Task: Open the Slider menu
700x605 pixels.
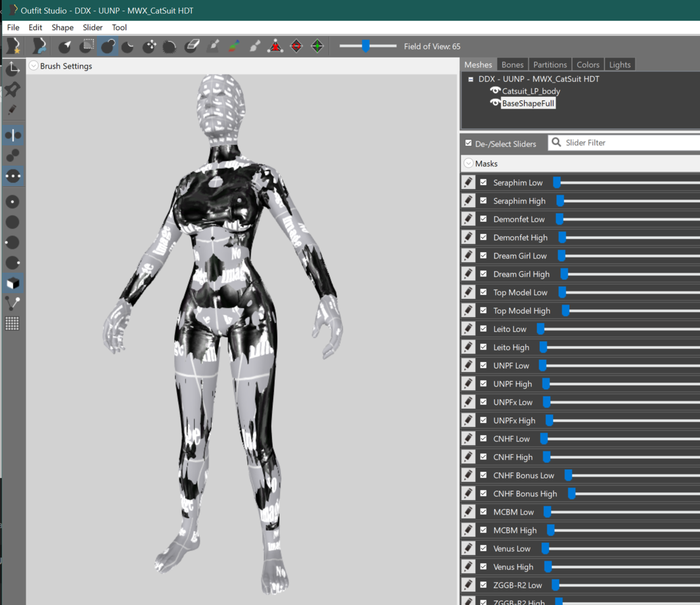Action: click(93, 27)
